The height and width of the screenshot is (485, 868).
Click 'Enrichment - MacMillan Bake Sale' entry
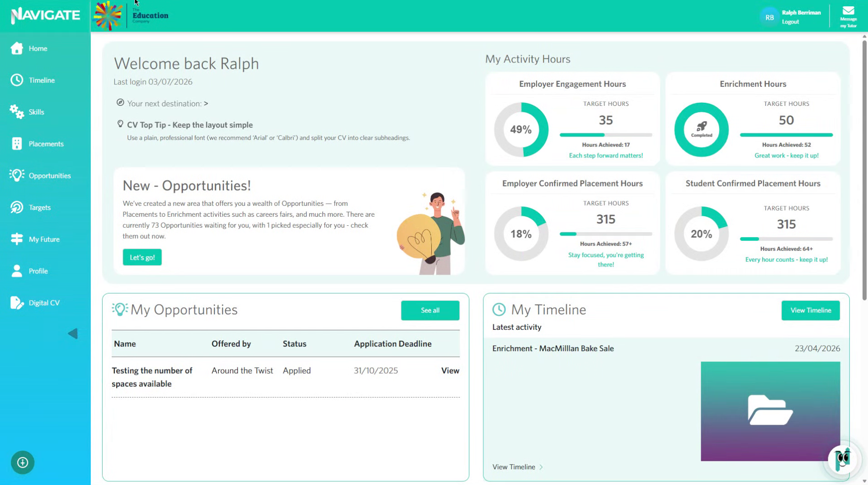[x=553, y=348]
